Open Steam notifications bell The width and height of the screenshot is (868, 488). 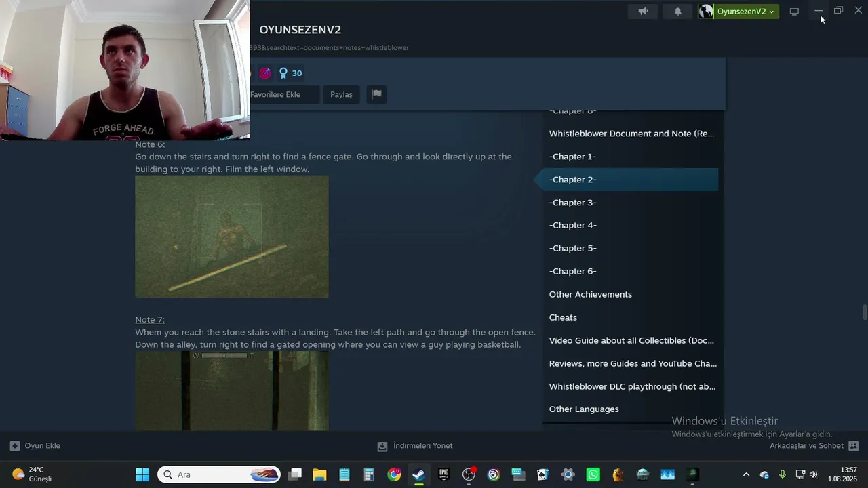(x=677, y=12)
